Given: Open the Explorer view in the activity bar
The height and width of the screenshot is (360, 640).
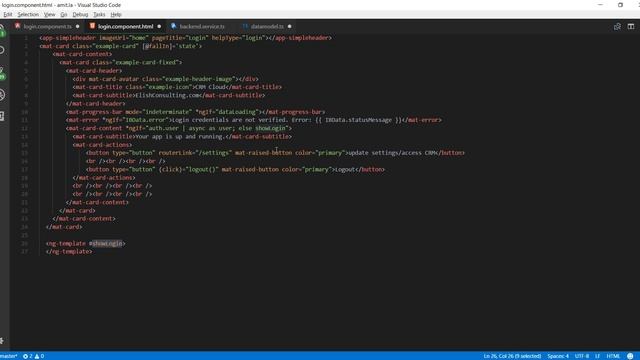Looking at the screenshot, I should coord(2,31).
